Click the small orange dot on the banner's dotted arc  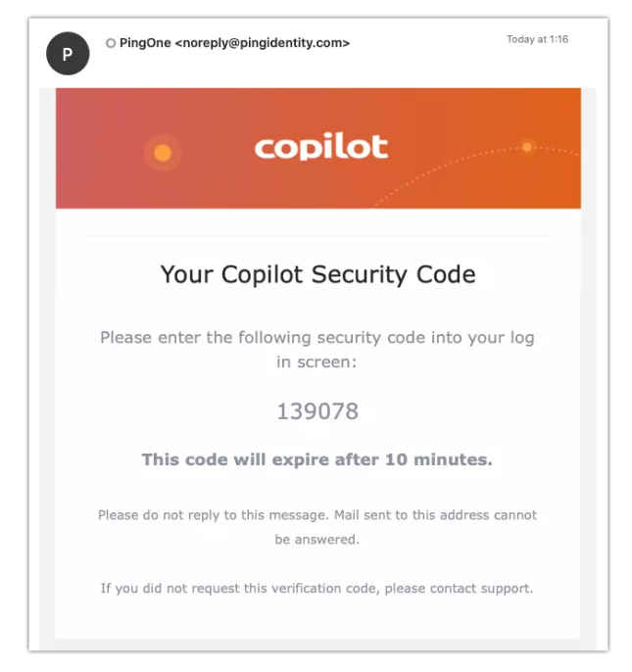[x=527, y=147]
